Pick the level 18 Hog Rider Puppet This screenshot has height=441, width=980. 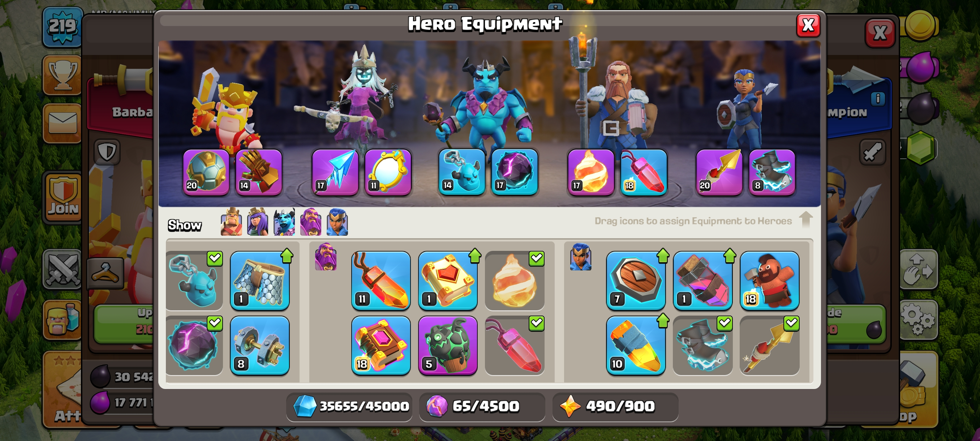tap(769, 281)
